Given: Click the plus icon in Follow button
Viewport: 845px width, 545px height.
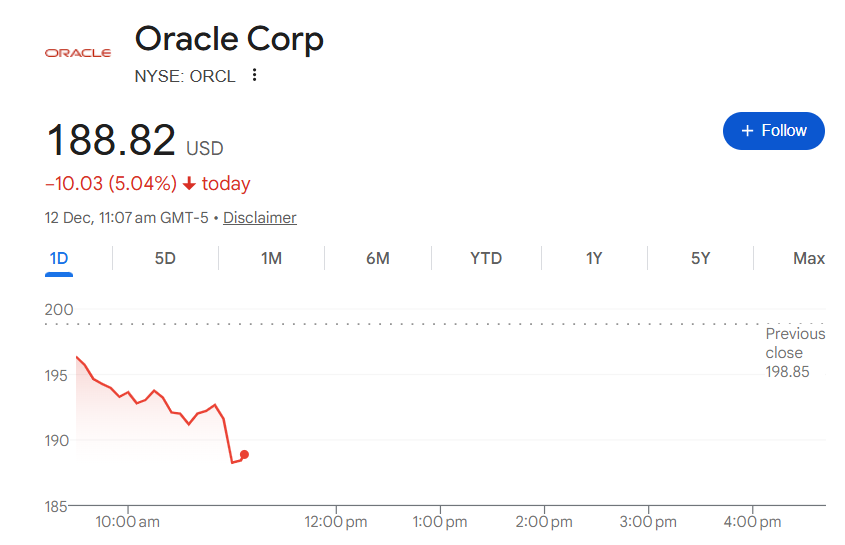Looking at the screenshot, I should (746, 131).
